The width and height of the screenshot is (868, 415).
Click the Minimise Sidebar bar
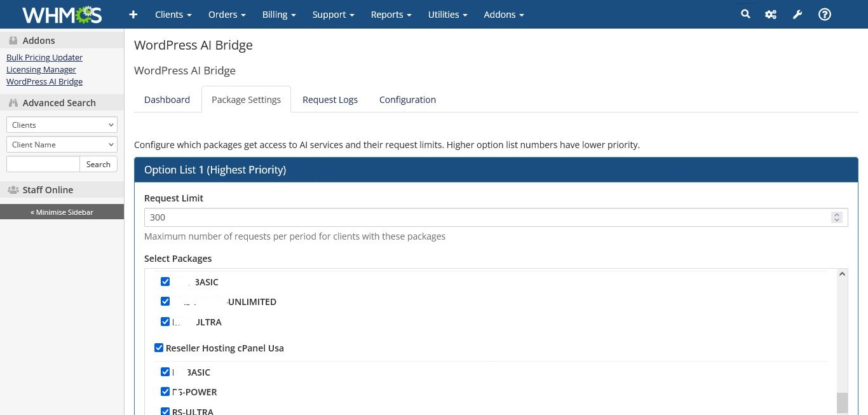pyautogui.click(x=62, y=212)
